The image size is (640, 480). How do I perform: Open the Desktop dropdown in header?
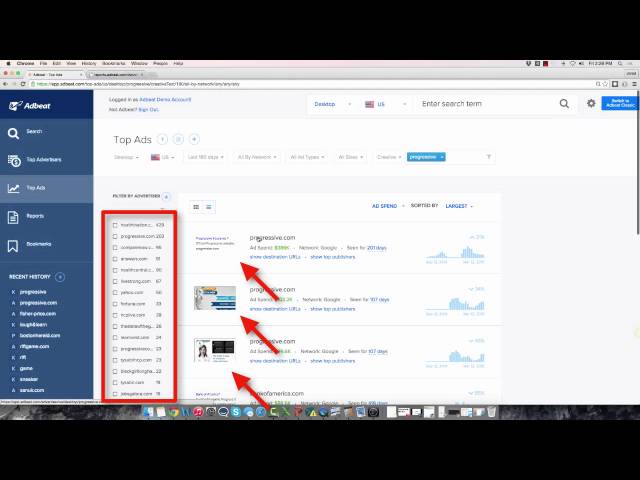point(333,104)
